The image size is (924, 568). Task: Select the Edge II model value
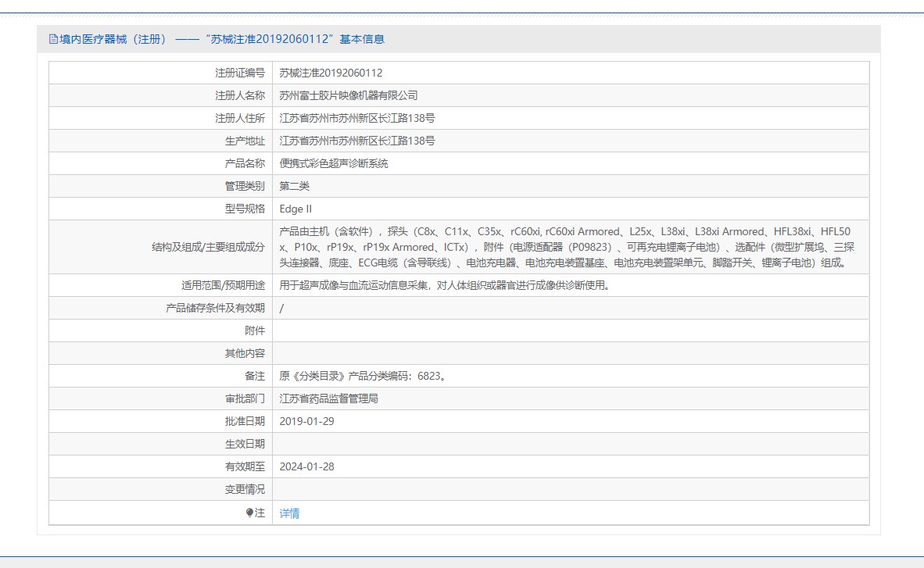(295, 209)
